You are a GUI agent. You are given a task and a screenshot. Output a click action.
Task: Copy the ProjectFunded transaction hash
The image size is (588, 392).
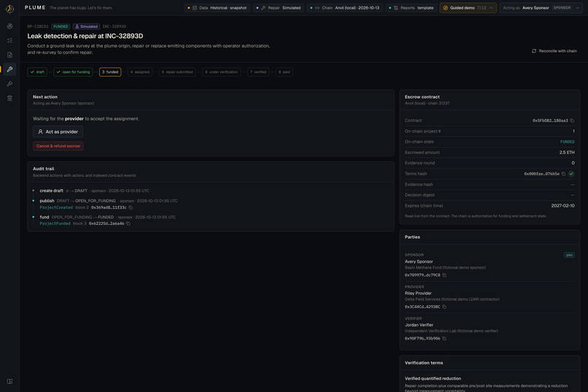click(x=128, y=223)
